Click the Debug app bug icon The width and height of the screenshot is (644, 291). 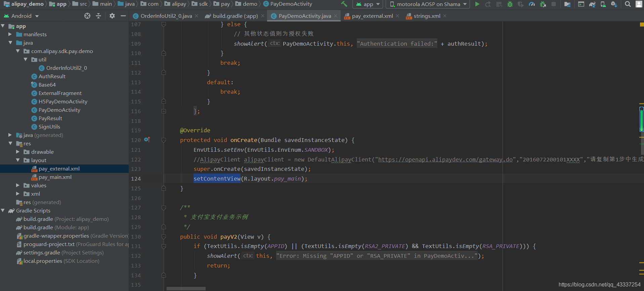tap(510, 4)
